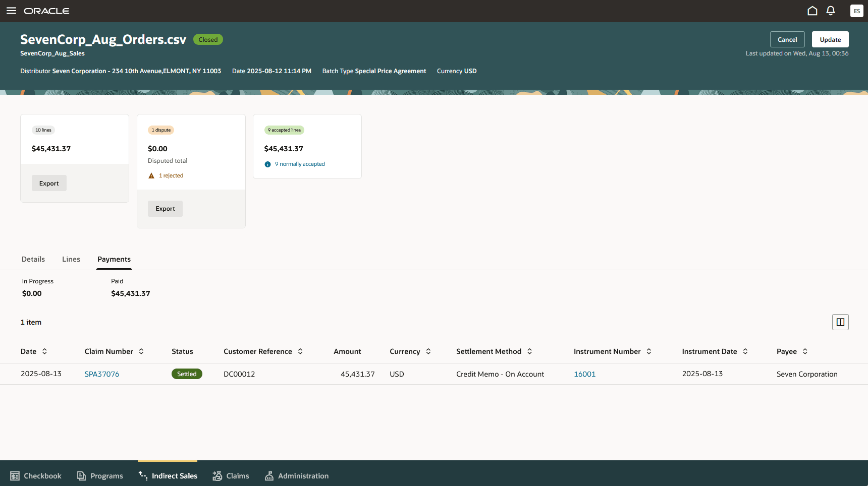Sort by Currency column
Image resolution: width=868 pixels, height=486 pixels.
pyautogui.click(x=428, y=351)
